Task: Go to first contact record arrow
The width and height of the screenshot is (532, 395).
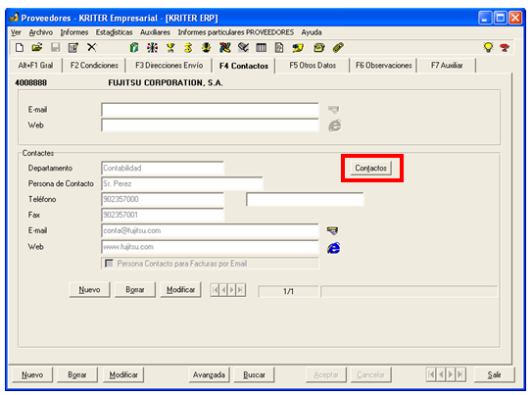Action: coord(216,290)
